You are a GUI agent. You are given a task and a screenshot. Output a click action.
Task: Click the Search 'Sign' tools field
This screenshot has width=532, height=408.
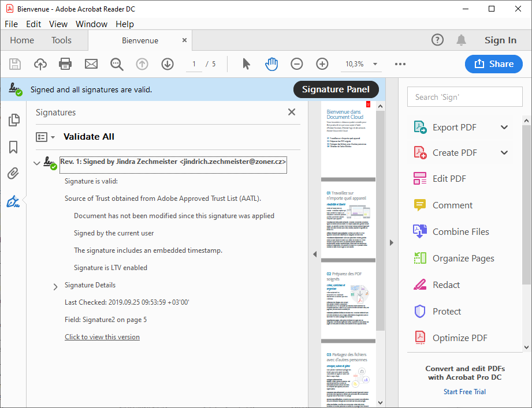464,97
